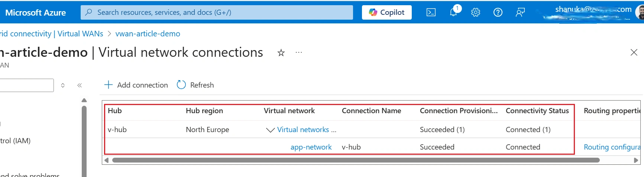This screenshot has width=644, height=177.
Task: Click the Copilot button
Action: point(387,12)
